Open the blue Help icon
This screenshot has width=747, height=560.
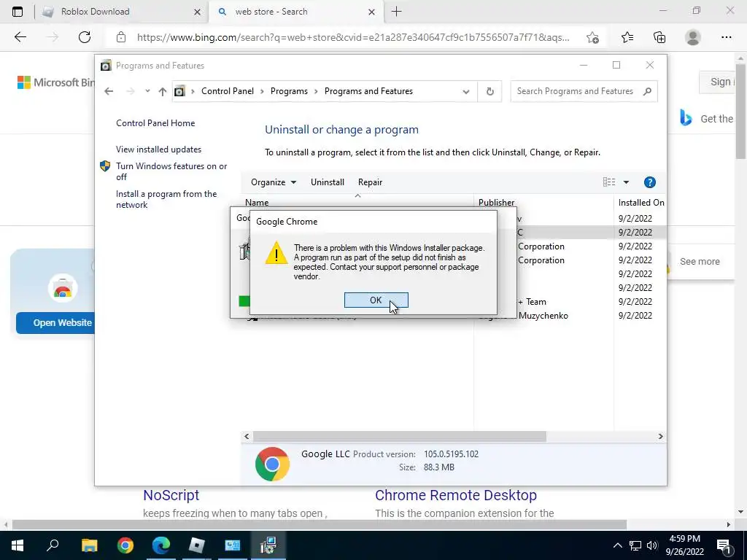pos(649,182)
